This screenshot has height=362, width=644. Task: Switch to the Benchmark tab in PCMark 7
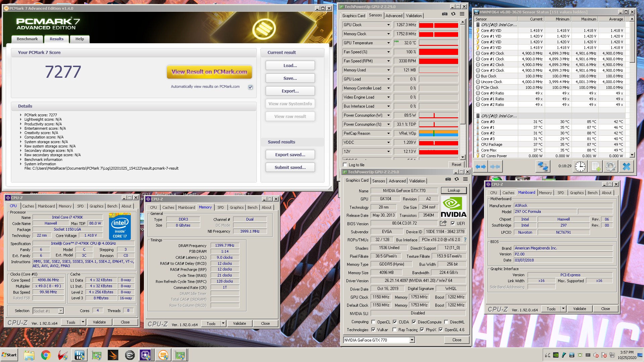click(27, 39)
